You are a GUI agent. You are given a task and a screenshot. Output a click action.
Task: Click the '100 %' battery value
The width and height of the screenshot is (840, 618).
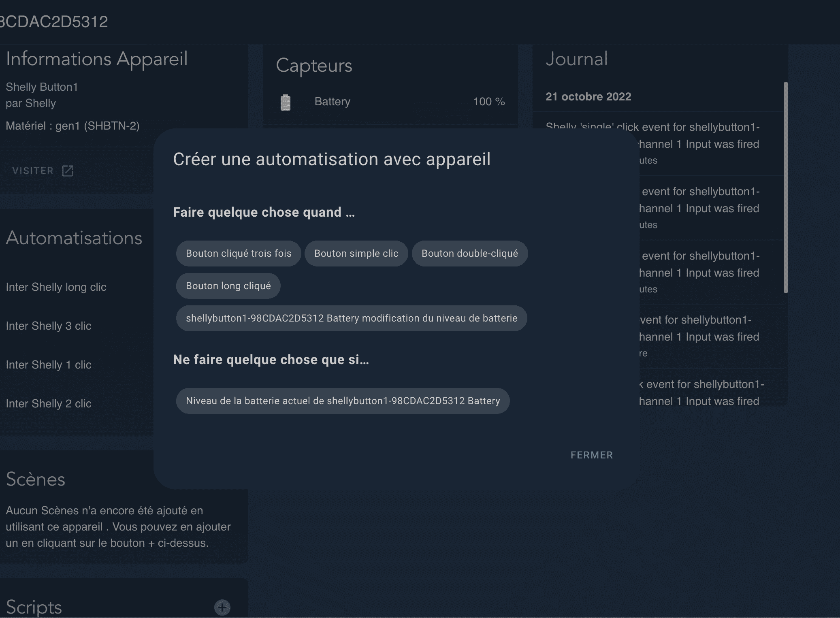click(489, 102)
